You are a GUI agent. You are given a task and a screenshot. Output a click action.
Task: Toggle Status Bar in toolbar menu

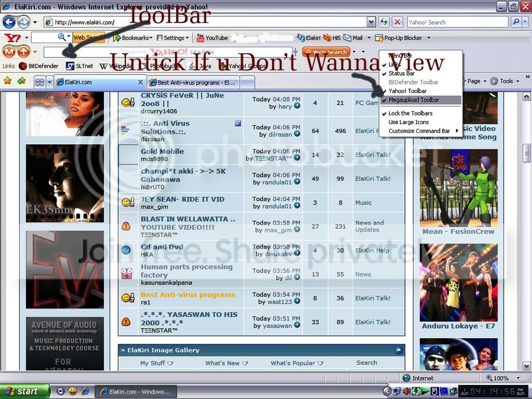(420, 73)
